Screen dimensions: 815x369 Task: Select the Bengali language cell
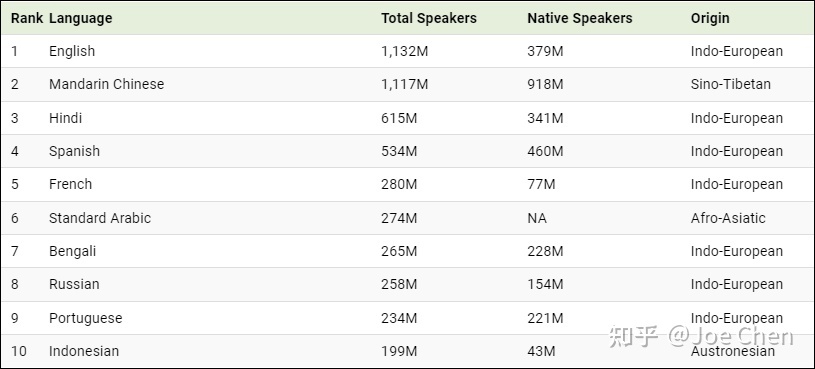click(72, 252)
